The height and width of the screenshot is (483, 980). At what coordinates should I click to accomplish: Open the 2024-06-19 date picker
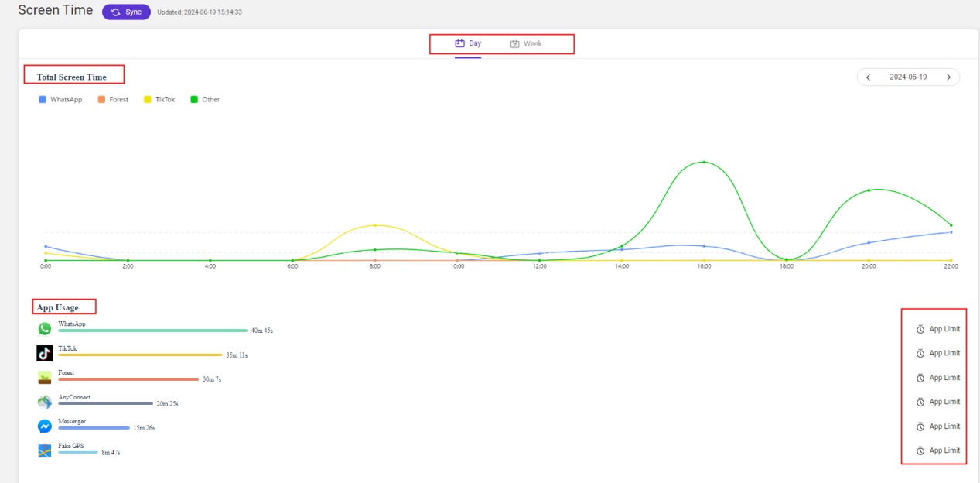pyautogui.click(x=908, y=77)
